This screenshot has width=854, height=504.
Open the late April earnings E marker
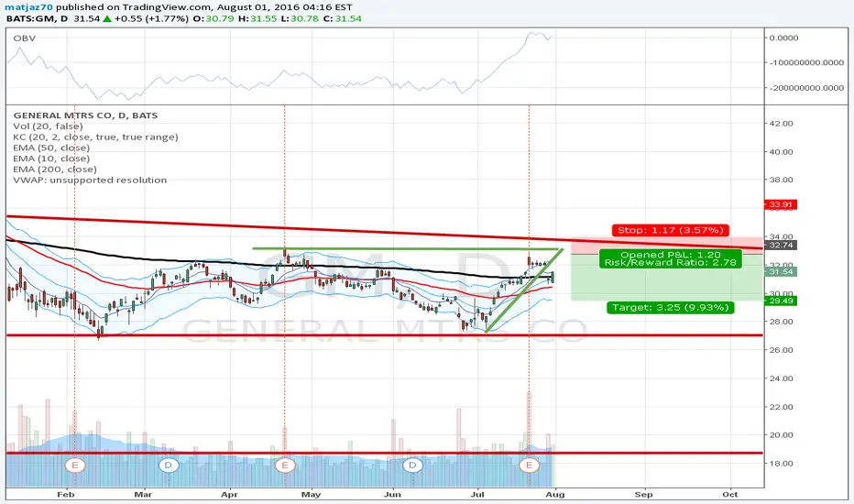point(285,466)
